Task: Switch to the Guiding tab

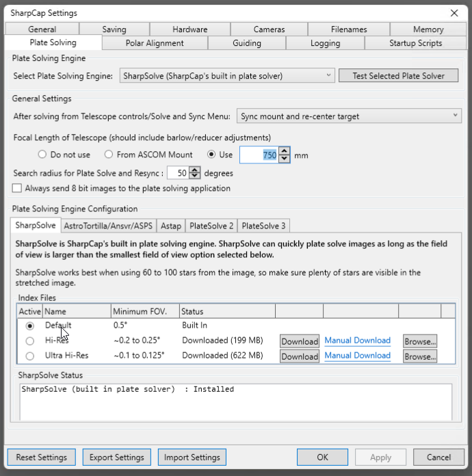Action: [x=247, y=43]
